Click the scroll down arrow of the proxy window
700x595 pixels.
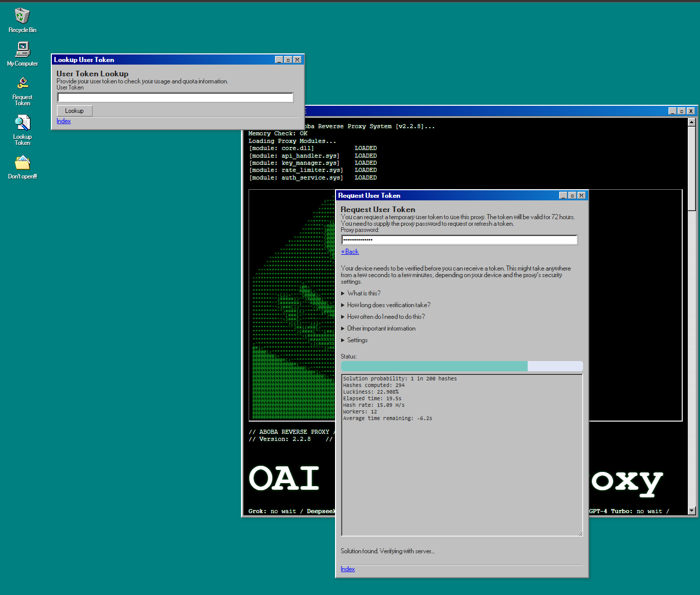691,511
